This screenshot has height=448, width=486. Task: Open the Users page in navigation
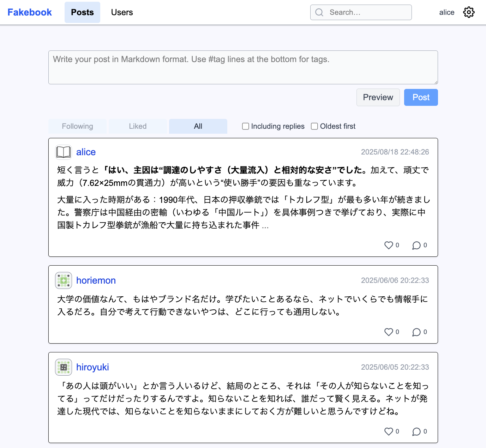coord(122,12)
